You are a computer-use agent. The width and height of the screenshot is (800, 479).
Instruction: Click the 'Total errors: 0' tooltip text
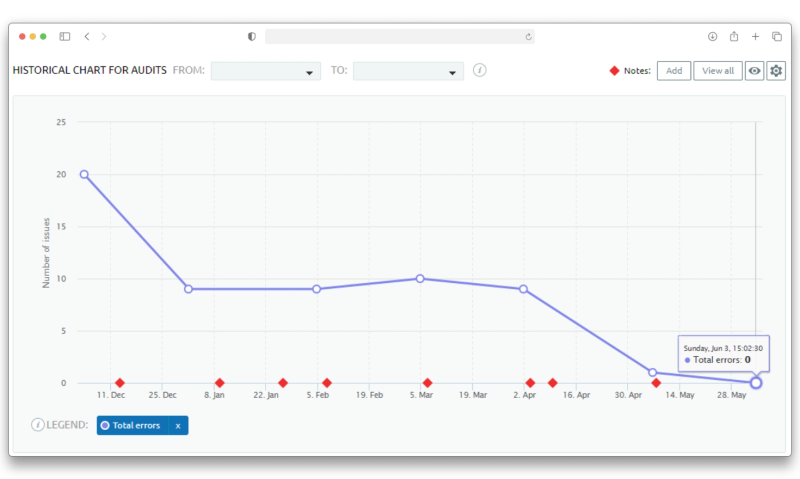pos(721,360)
